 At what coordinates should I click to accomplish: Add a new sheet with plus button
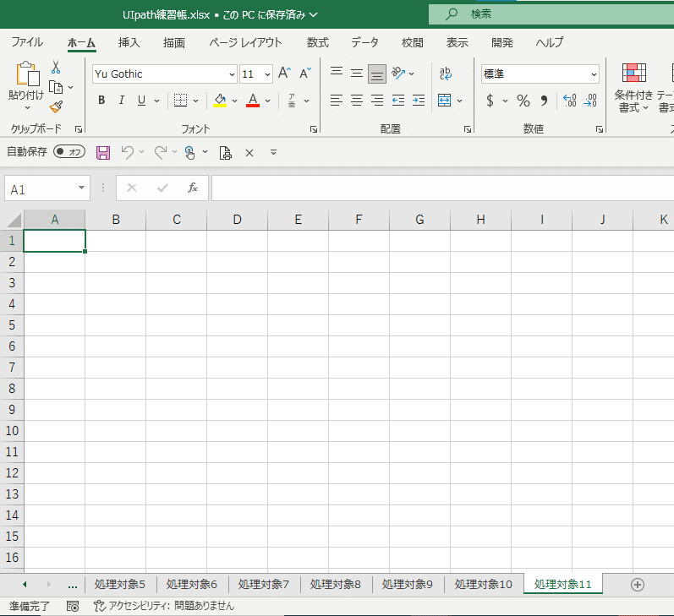click(x=637, y=585)
